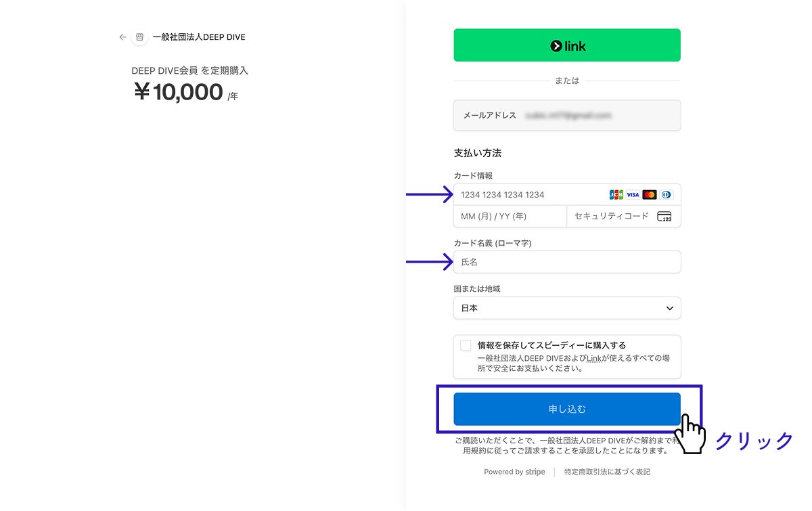
Task: Click the JCB card brand icon
Action: click(616, 195)
